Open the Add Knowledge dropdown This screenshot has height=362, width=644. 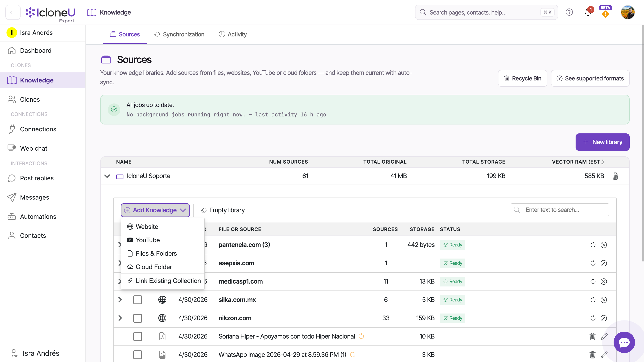[x=155, y=210]
